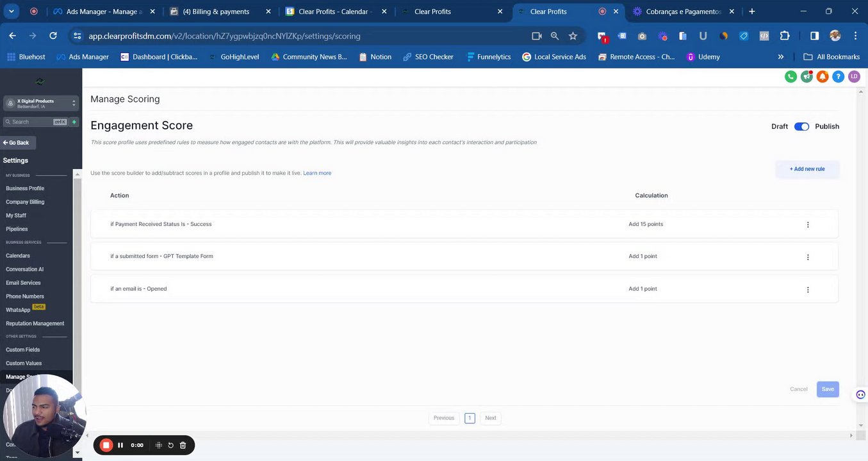
Task: Click the site info icon beside URL
Action: pos(78,36)
